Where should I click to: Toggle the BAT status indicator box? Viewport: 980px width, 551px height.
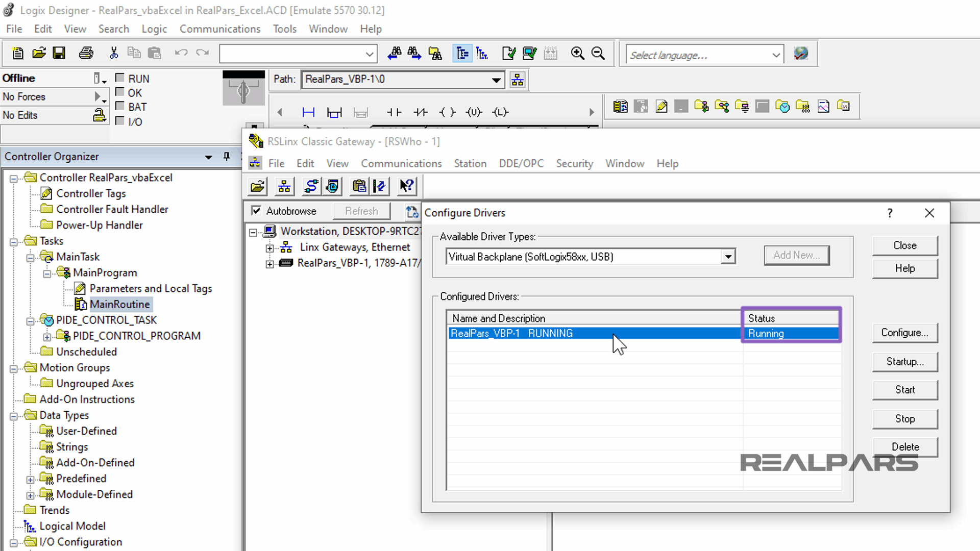click(120, 106)
